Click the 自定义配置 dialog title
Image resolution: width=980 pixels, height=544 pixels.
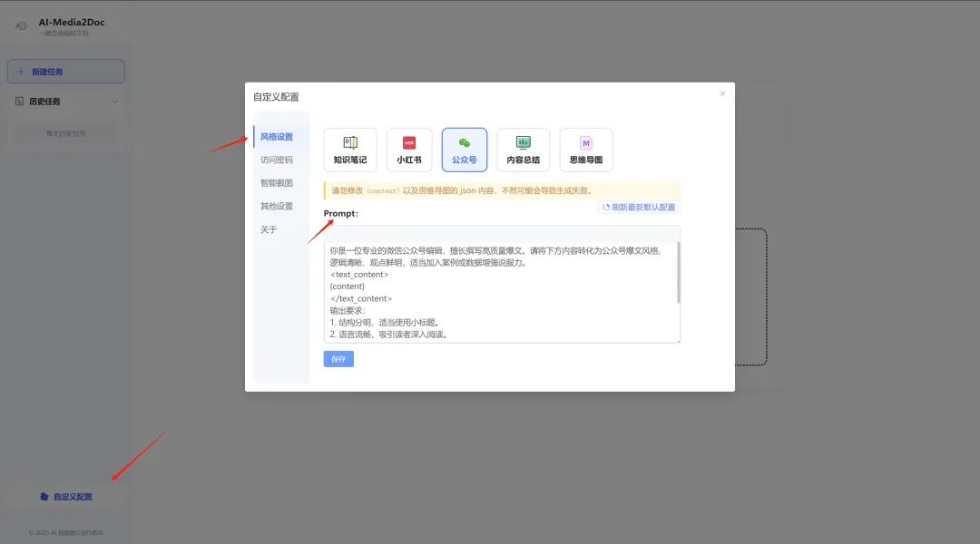click(x=276, y=97)
